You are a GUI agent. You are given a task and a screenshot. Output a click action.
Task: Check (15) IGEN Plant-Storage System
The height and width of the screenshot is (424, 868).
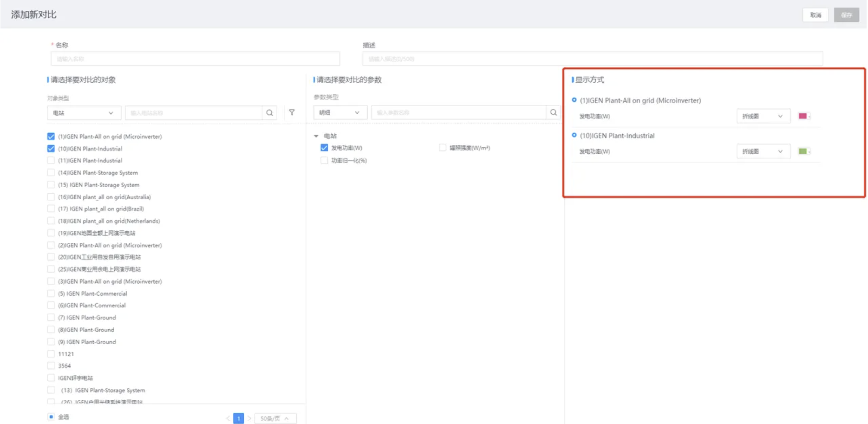[x=51, y=185]
